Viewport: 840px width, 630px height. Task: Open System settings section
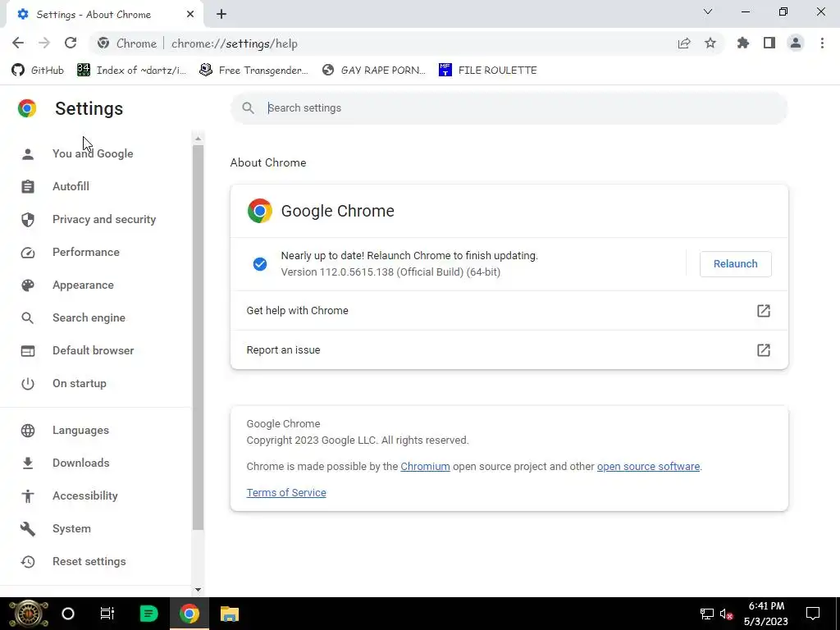pos(71,529)
